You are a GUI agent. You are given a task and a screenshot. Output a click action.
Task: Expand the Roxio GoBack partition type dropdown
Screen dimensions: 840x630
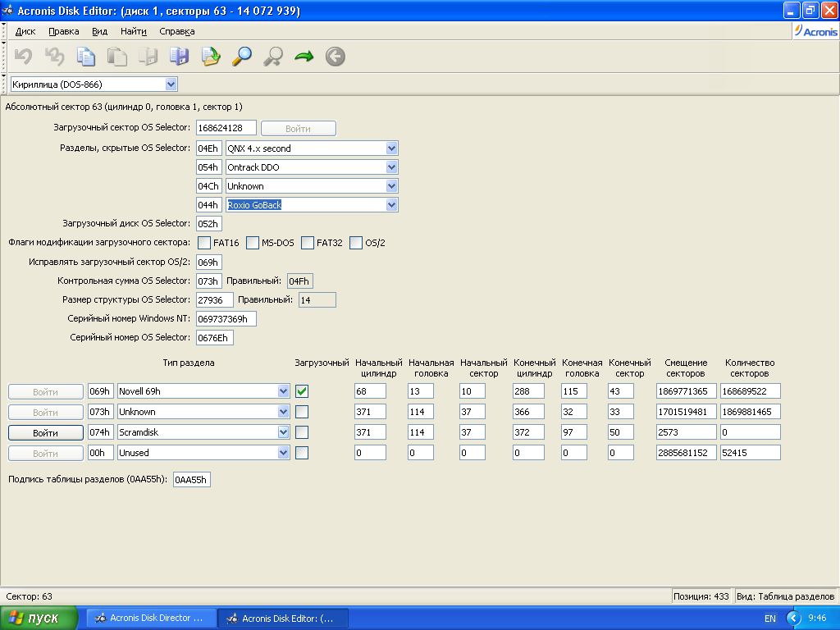(391, 205)
